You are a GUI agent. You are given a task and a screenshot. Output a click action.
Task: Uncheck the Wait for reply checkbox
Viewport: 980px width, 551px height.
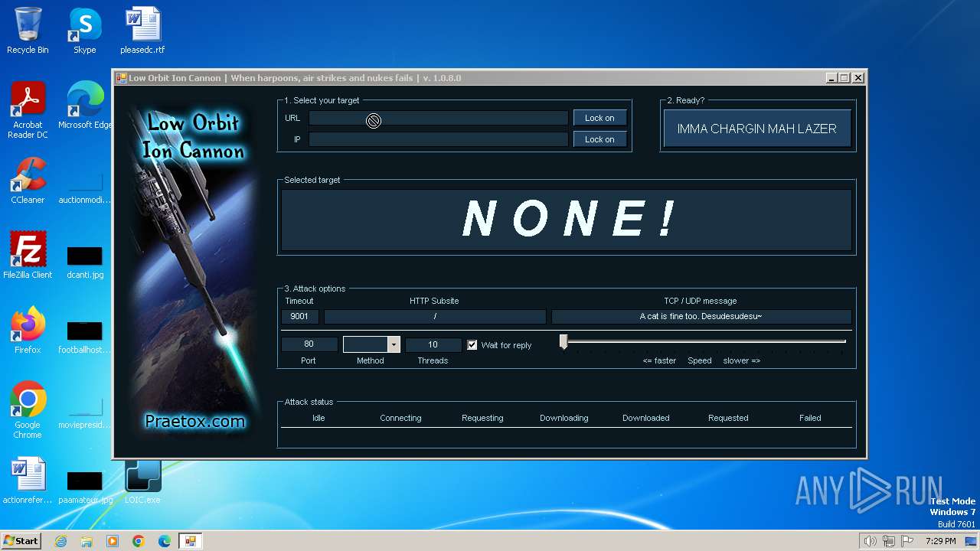(472, 345)
